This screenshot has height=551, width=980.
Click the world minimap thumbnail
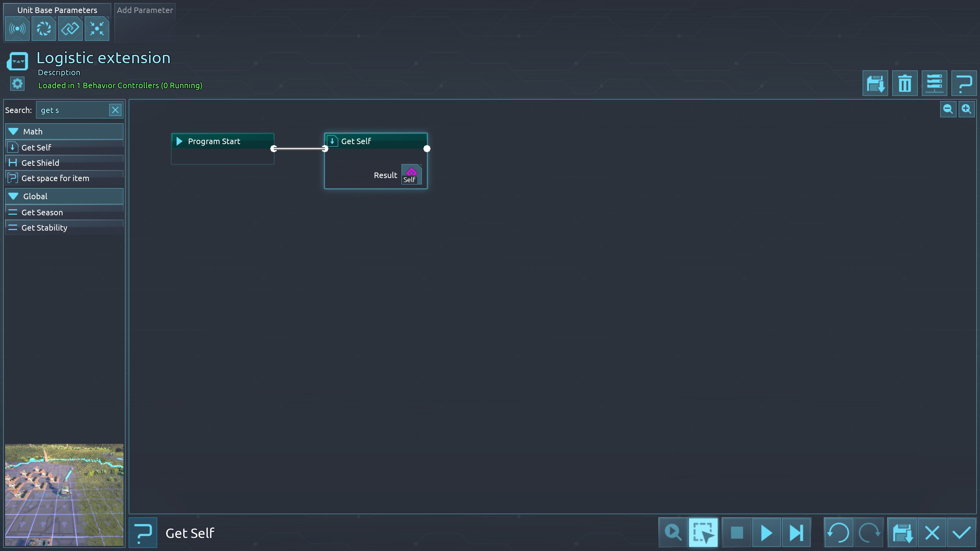[x=64, y=494]
